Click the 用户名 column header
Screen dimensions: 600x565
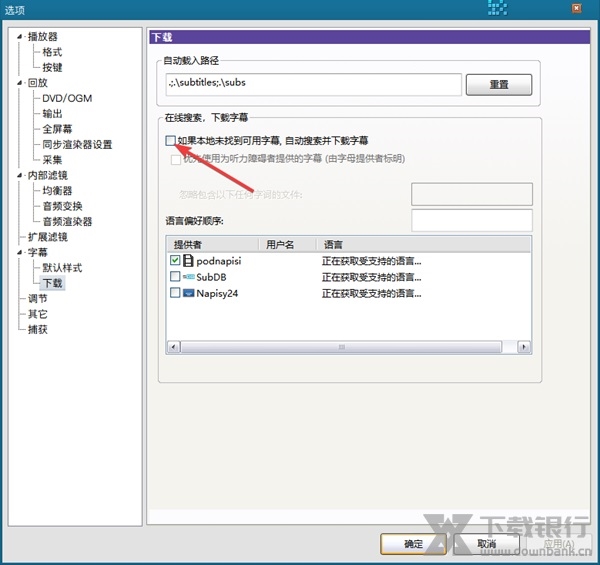tap(288, 244)
